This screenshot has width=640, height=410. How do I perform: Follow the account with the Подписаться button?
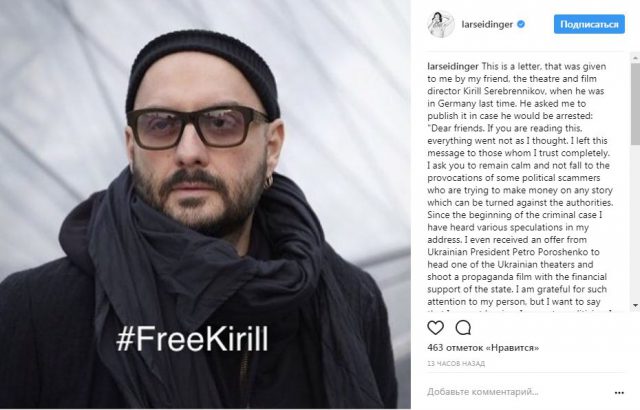pyautogui.click(x=589, y=24)
